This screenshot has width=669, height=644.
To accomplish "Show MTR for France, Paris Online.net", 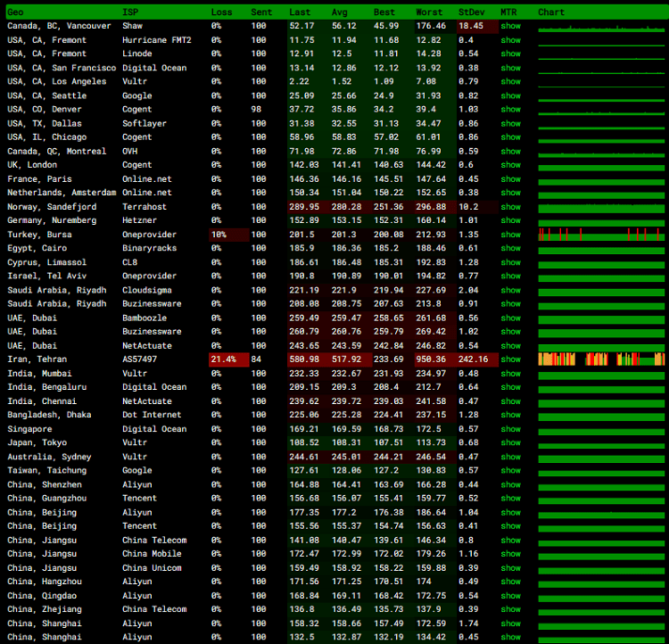I will (511, 178).
